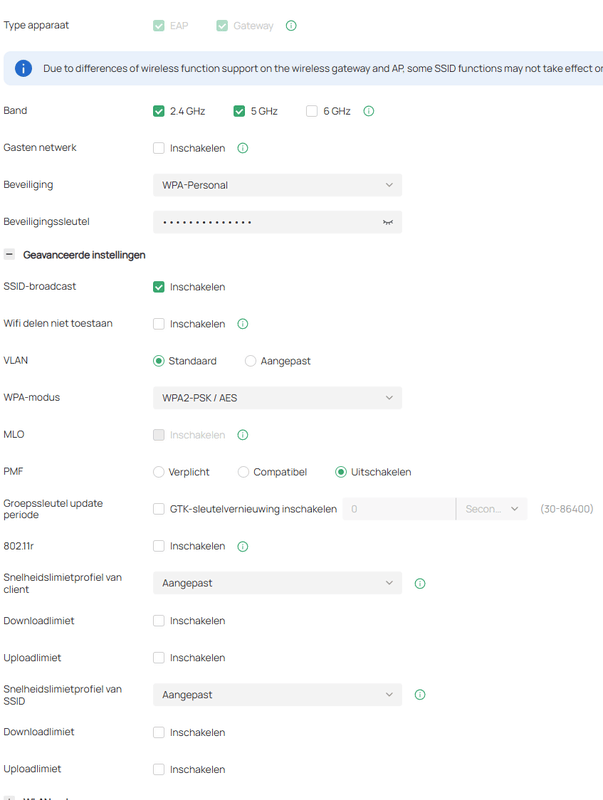Click info icon next to 802.11r option
The image size is (603, 800).
tap(242, 546)
